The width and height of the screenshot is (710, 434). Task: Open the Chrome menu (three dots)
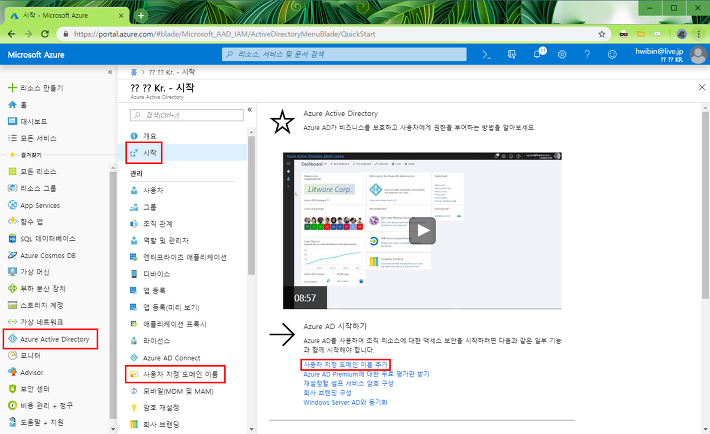[699, 34]
